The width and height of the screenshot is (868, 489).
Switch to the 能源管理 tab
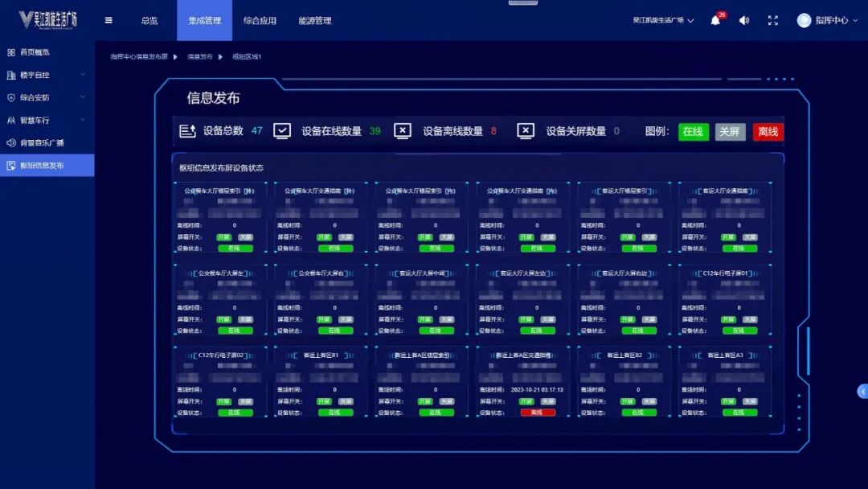click(316, 20)
